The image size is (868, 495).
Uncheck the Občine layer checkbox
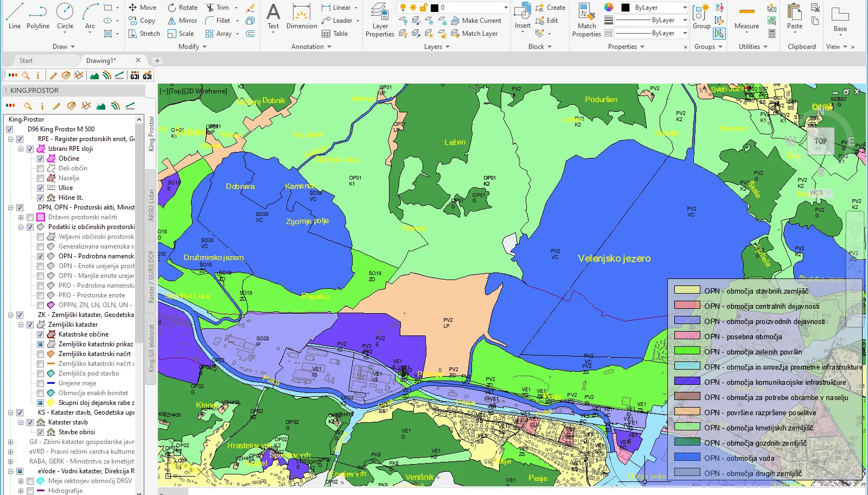(40, 158)
